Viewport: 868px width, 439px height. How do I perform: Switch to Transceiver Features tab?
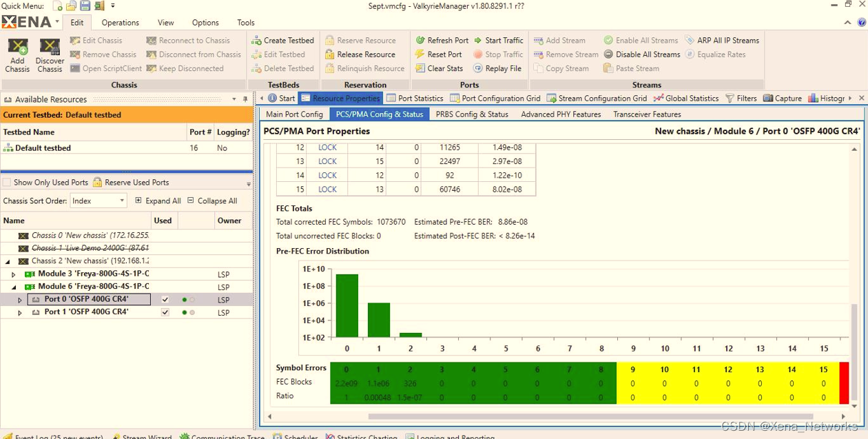click(647, 114)
